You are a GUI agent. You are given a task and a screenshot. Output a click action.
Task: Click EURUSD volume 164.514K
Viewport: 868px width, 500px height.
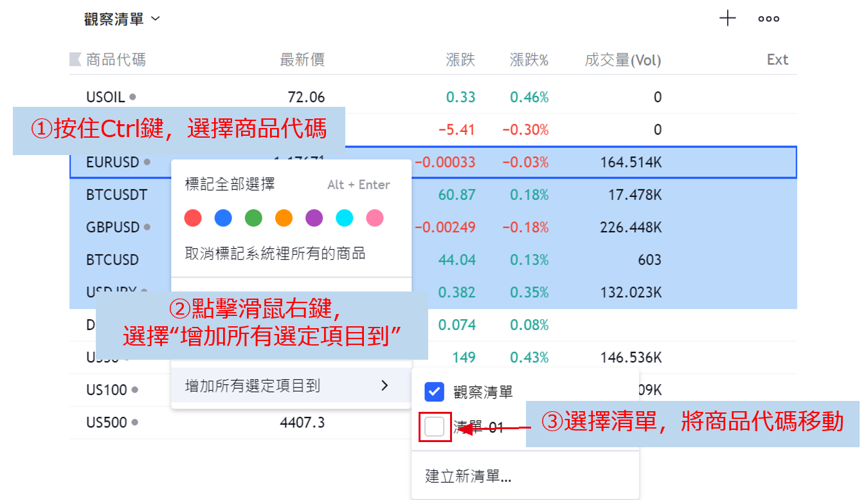[x=631, y=162]
